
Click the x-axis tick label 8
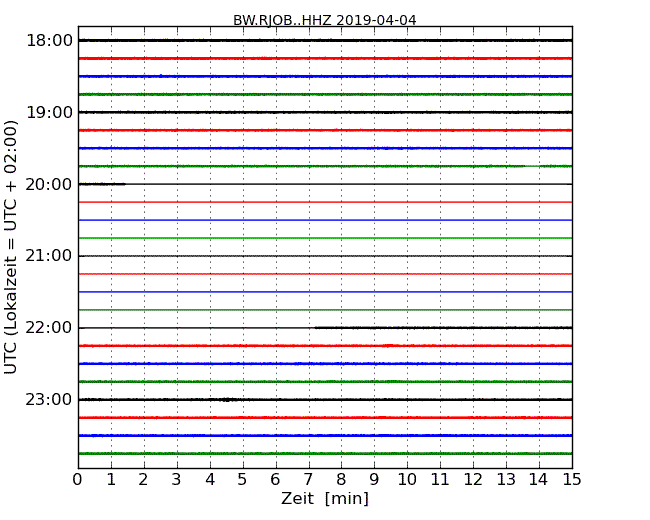tap(341, 479)
